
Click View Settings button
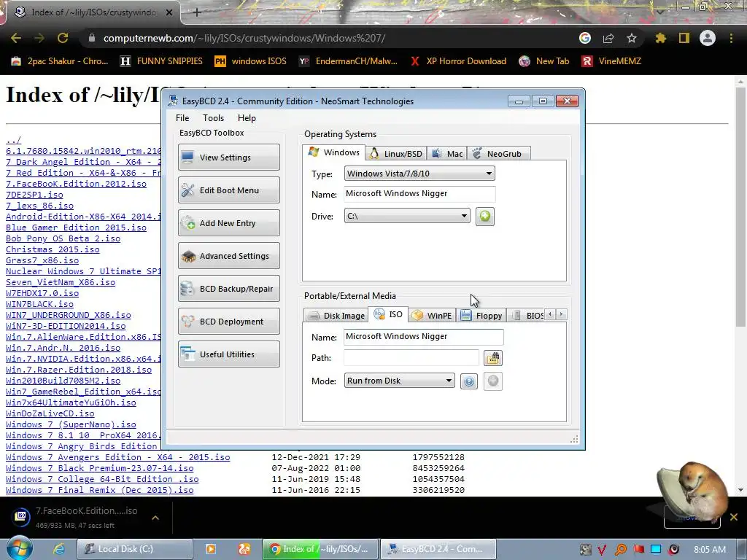[228, 157]
